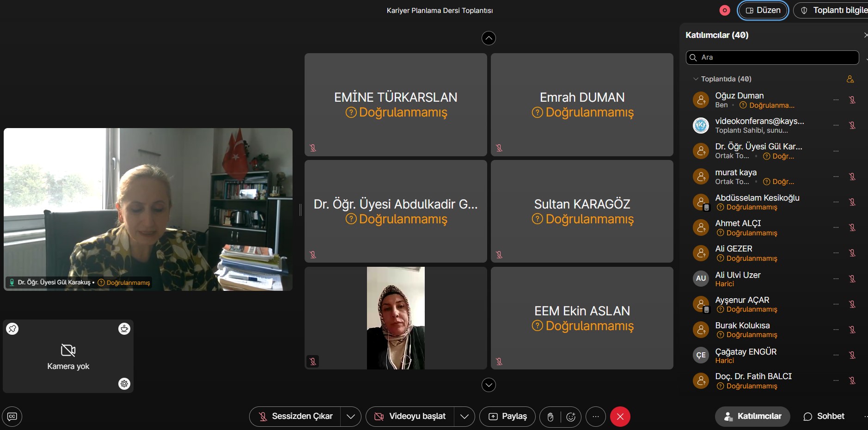Image resolution: width=868 pixels, height=430 pixels.
Task: Click the red recording indicator icon
Action: click(x=725, y=10)
